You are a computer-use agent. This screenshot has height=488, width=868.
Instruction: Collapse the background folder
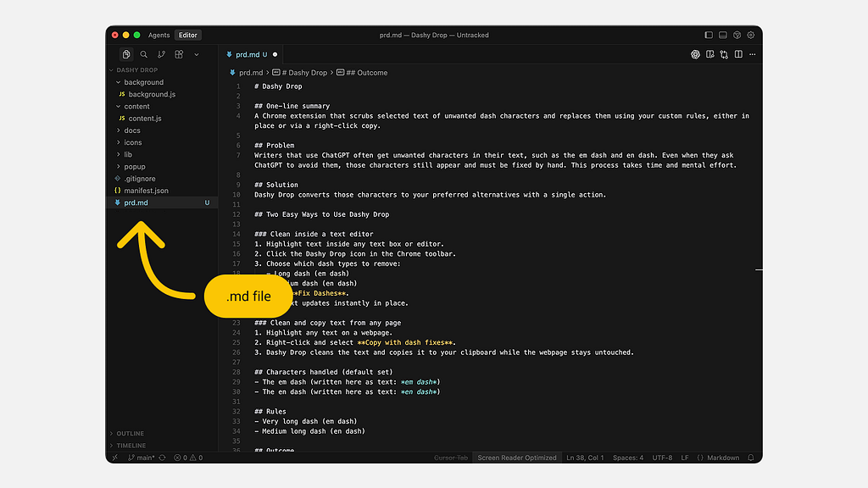pyautogui.click(x=143, y=82)
